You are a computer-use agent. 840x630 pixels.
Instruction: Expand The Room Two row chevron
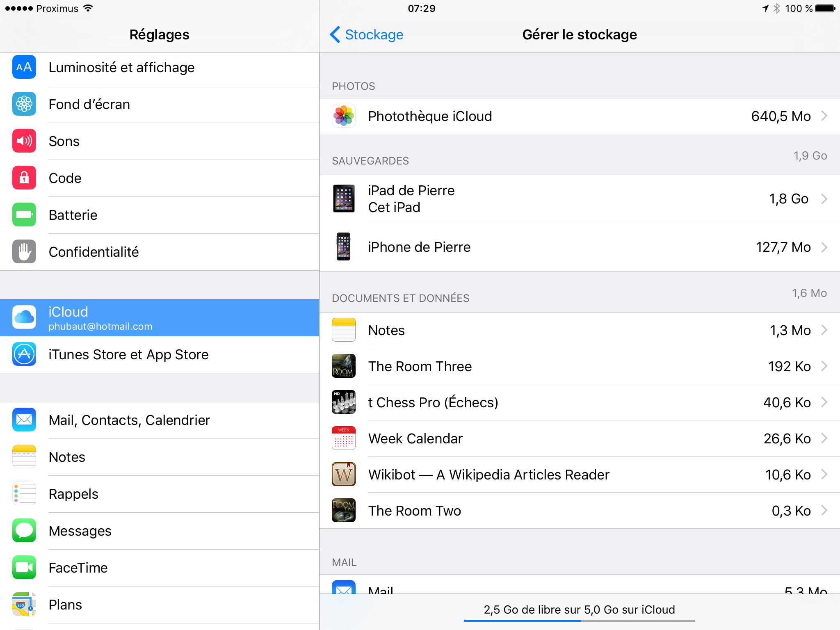[x=824, y=511]
